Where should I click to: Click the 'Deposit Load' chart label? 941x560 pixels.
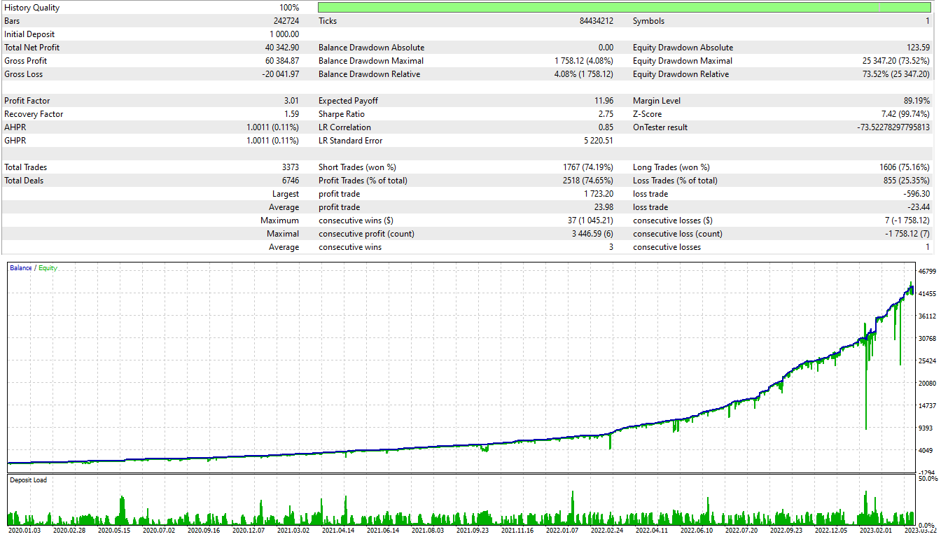[x=29, y=480]
